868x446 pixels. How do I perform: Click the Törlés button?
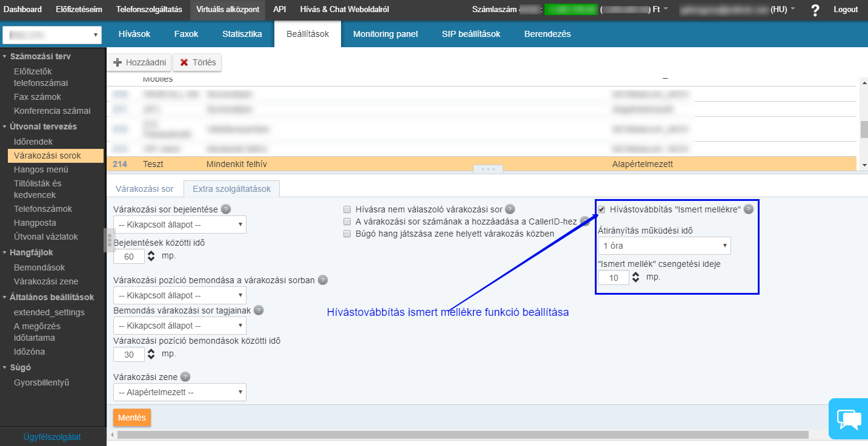pos(197,62)
